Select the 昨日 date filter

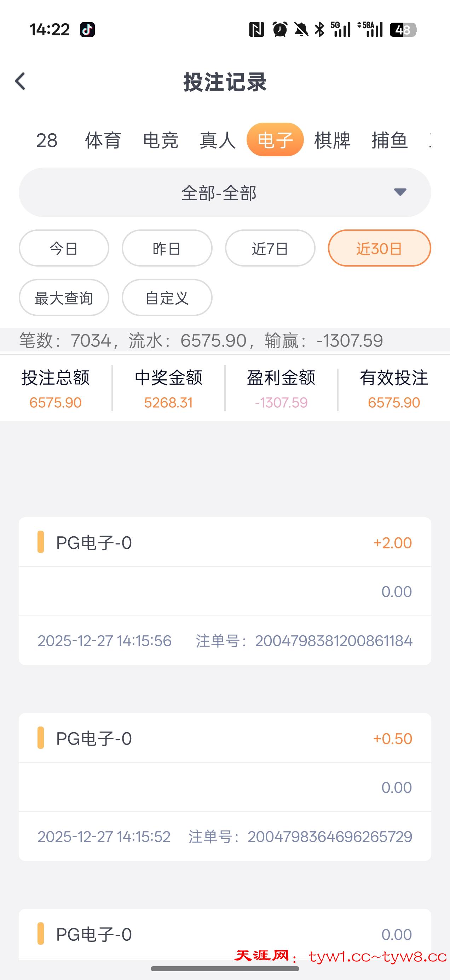click(x=167, y=249)
